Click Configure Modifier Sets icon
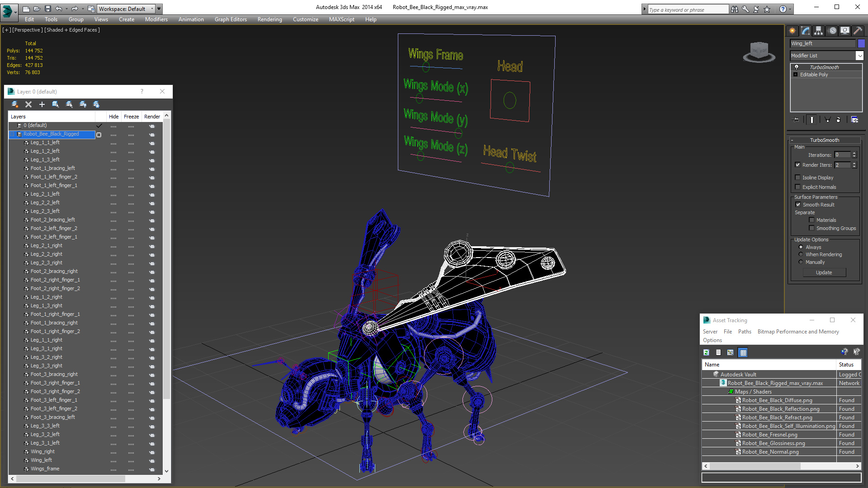The image size is (868, 488). point(854,120)
